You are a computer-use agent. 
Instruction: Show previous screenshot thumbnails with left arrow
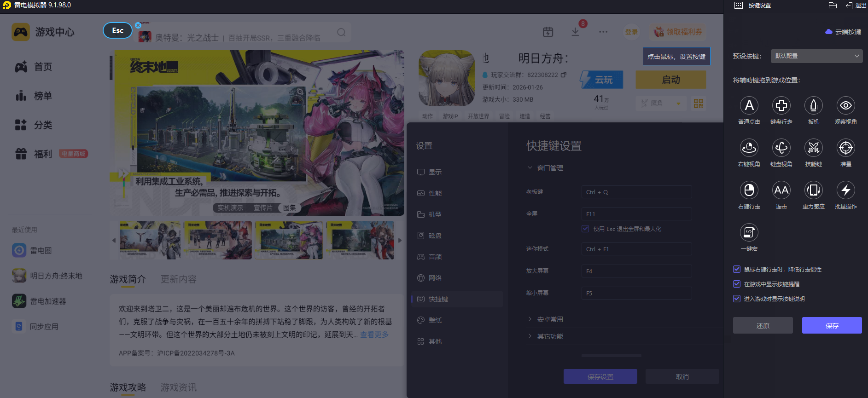(114, 240)
